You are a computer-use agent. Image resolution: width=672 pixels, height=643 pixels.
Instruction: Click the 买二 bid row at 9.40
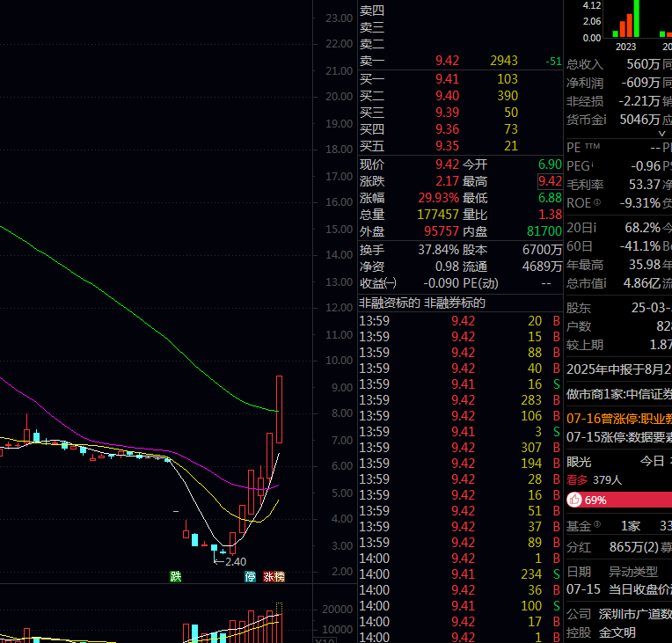(460, 96)
